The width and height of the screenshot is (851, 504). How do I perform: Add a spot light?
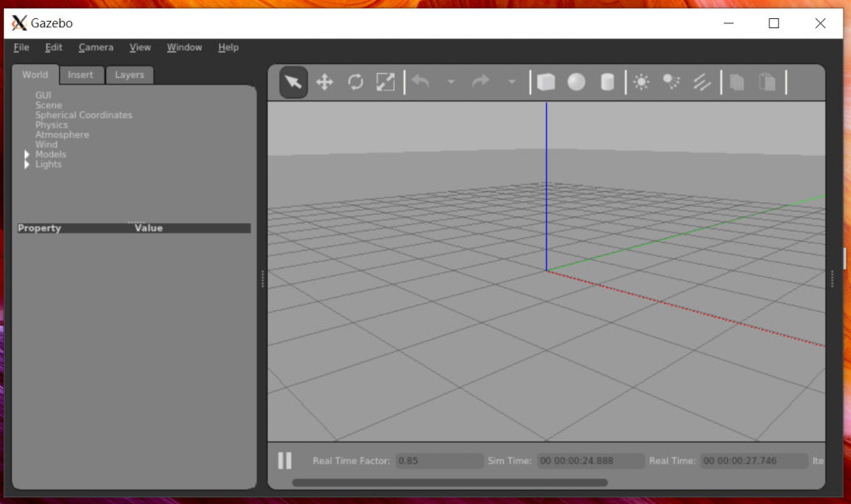[x=671, y=82]
